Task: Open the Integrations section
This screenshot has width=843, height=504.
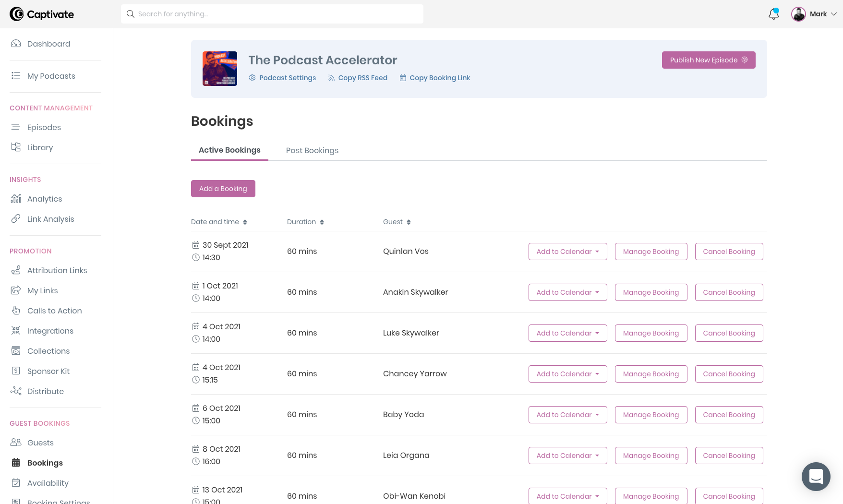Action: (50, 331)
